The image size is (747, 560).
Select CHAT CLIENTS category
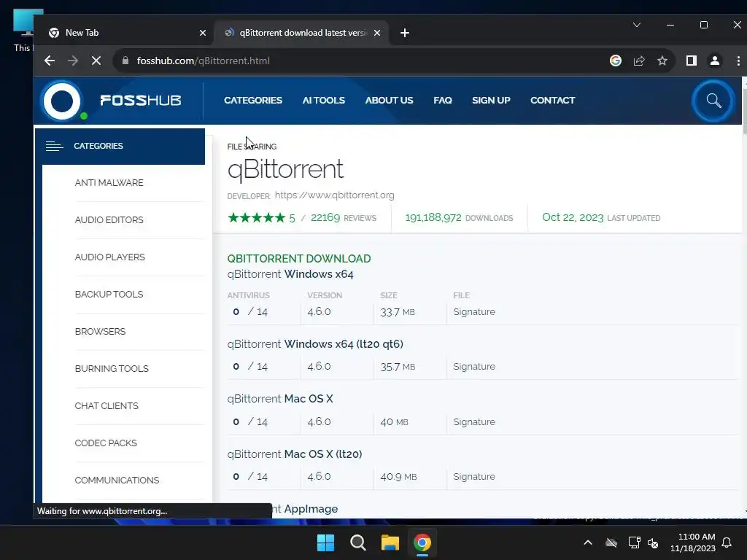click(107, 405)
